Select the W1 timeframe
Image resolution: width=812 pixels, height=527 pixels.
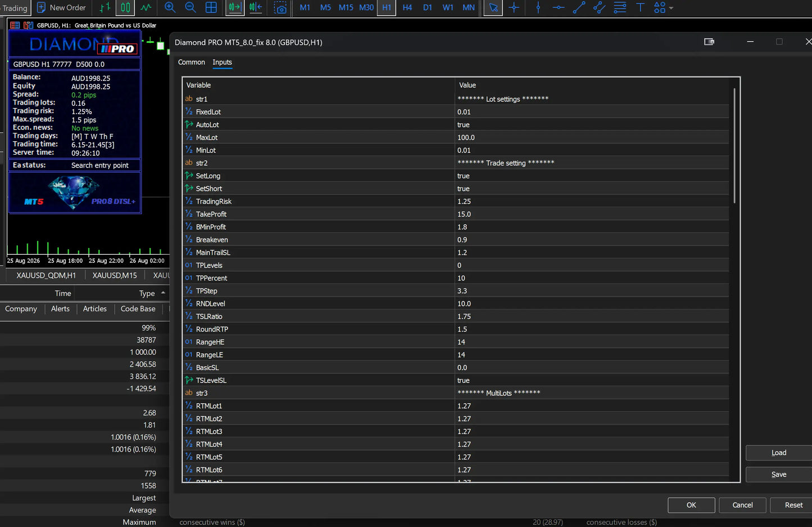coord(448,8)
